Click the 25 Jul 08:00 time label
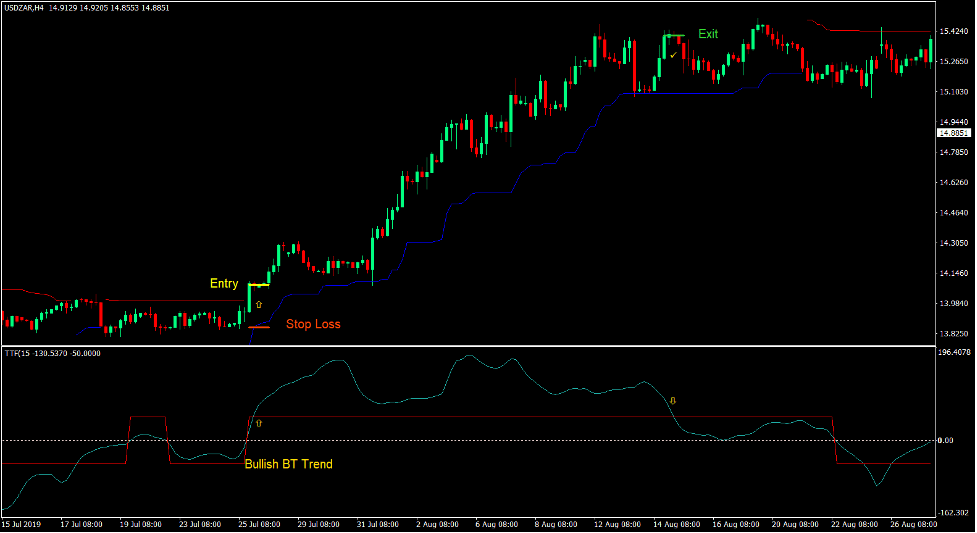 click(259, 525)
